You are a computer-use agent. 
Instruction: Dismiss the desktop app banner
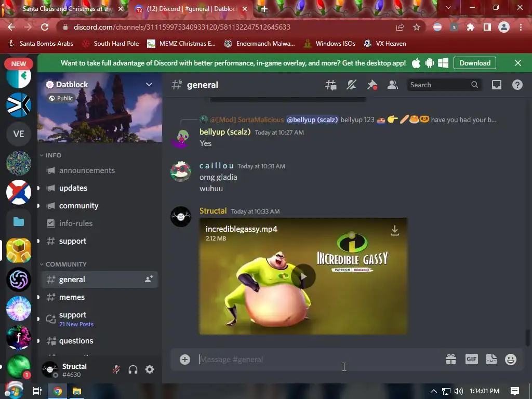(518, 63)
